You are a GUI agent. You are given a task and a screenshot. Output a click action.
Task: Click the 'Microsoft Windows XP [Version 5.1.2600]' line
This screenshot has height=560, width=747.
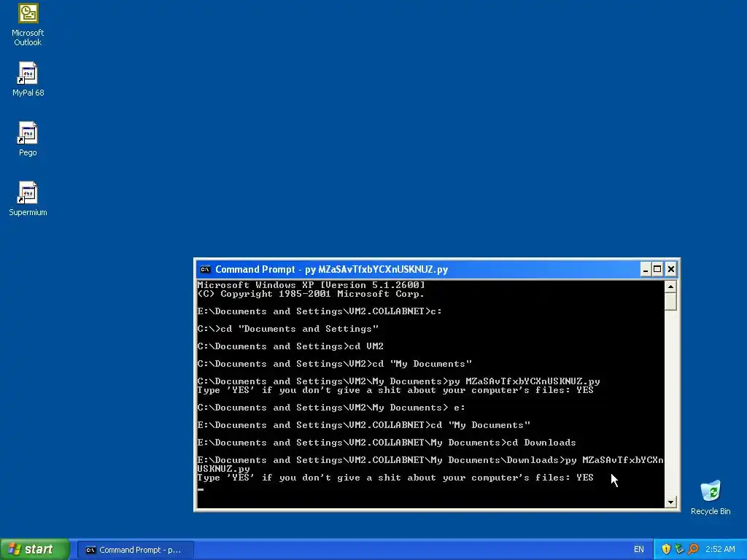click(x=311, y=285)
